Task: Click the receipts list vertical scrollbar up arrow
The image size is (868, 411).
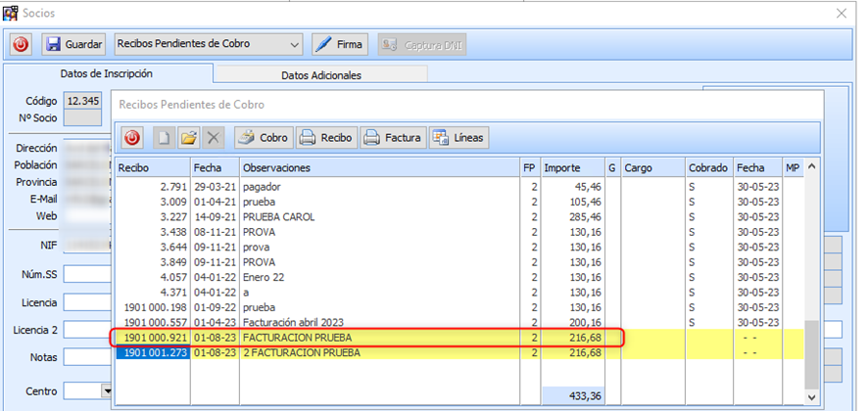Action: [x=811, y=168]
